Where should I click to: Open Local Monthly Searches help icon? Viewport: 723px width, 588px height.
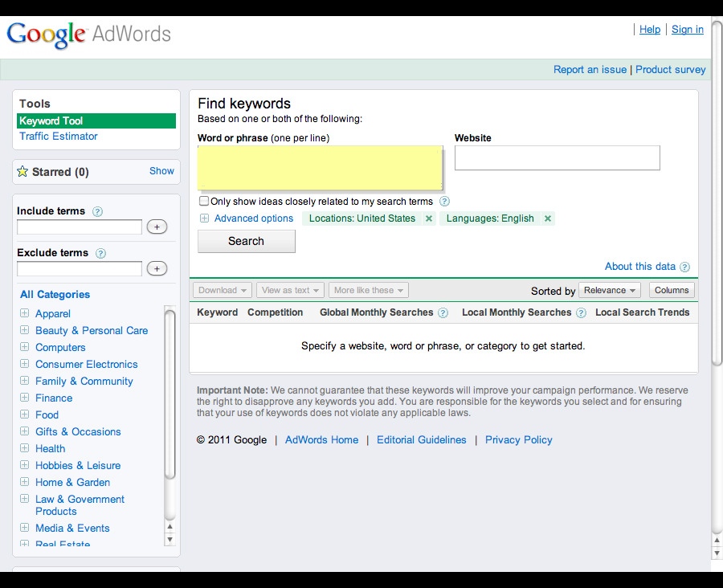(582, 313)
